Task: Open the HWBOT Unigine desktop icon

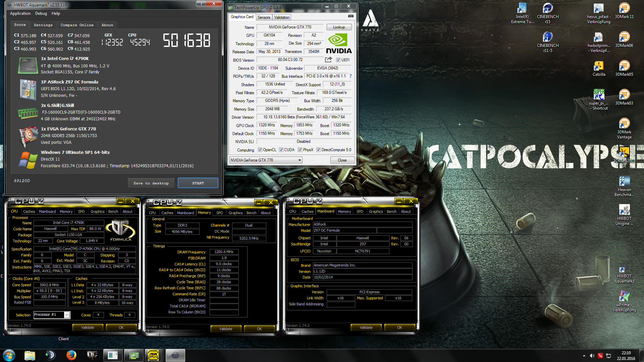Action: [624, 215]
